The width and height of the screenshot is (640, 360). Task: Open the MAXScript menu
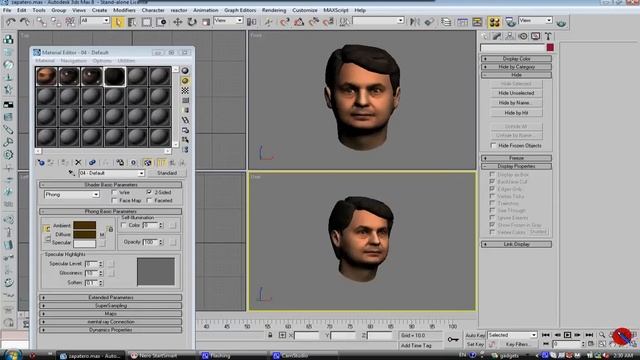coord(336,10)
